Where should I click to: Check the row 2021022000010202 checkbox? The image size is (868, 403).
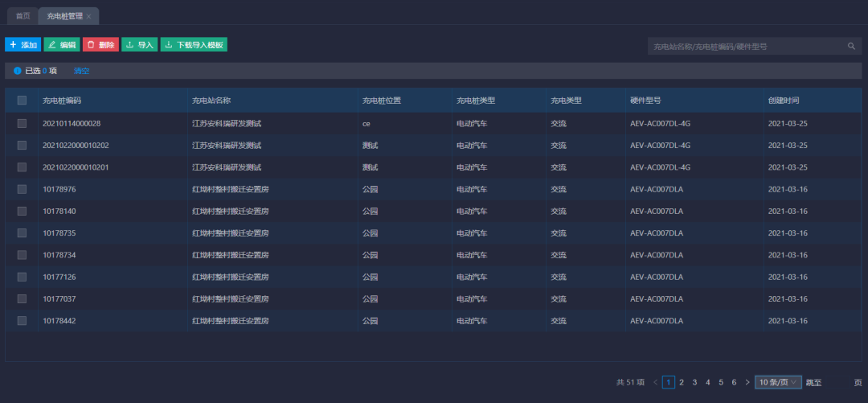pos(23,146)
